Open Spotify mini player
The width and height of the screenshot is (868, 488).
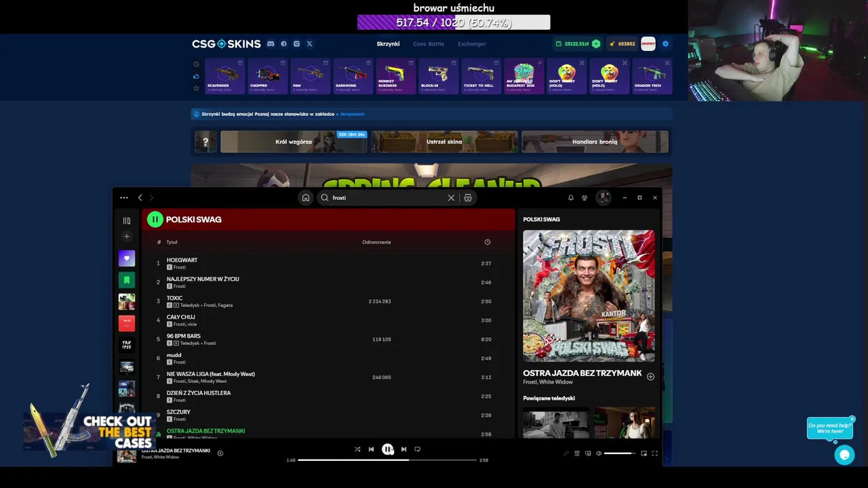(x=644, y=453)
